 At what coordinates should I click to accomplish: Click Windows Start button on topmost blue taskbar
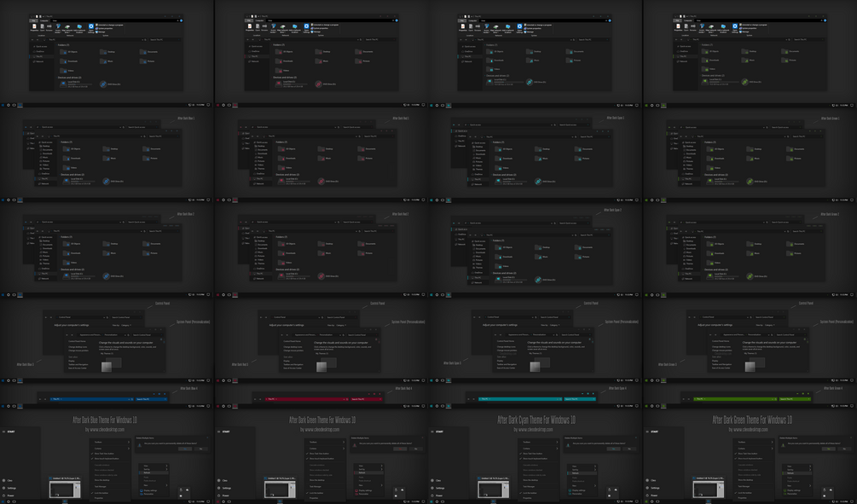(3, 105)
